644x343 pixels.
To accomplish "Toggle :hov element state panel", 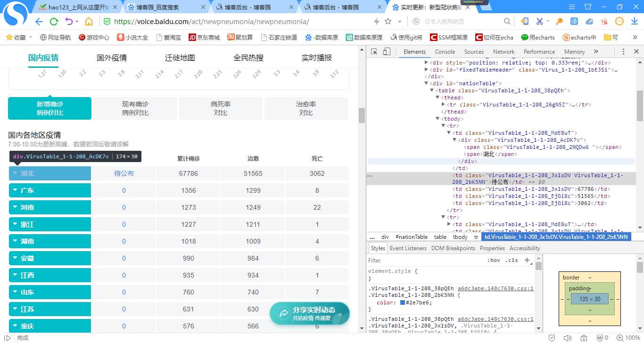I will [494, 260].
